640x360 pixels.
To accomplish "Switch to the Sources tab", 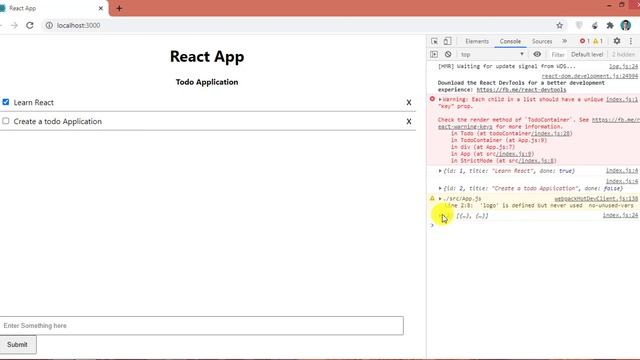I will pyautogui.click(x=542, y=41).
